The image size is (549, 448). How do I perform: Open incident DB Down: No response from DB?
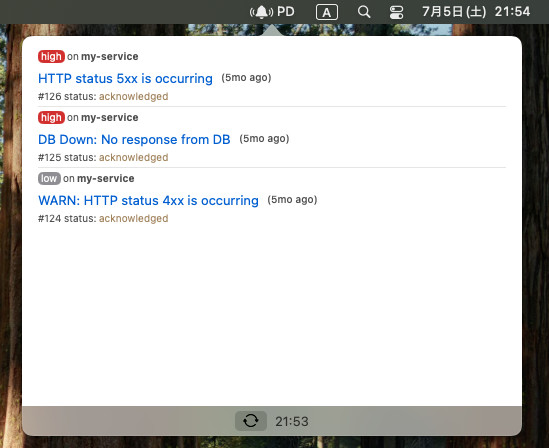134,139
